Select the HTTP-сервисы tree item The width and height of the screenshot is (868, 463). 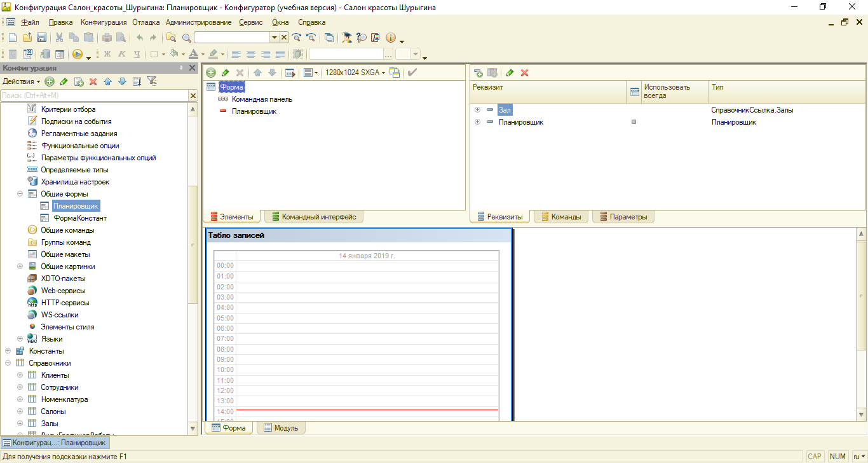point(65,303)
